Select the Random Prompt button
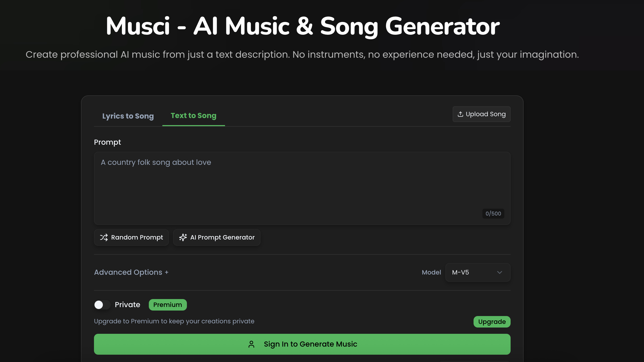The height and width of the screenshot is (362, 644). point(131,237)
